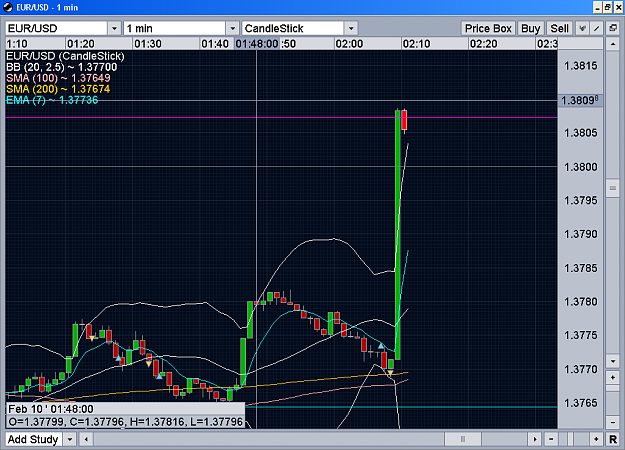The height and width of the screenshot is (450, 625).
Task: Click the 02:20 time axis label
Action: [483, 43]
